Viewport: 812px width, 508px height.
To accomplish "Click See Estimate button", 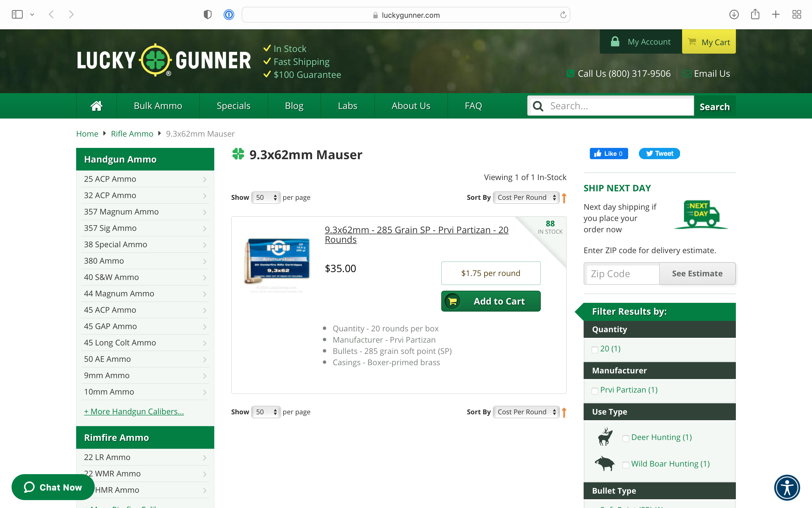I will pos(697,273).
